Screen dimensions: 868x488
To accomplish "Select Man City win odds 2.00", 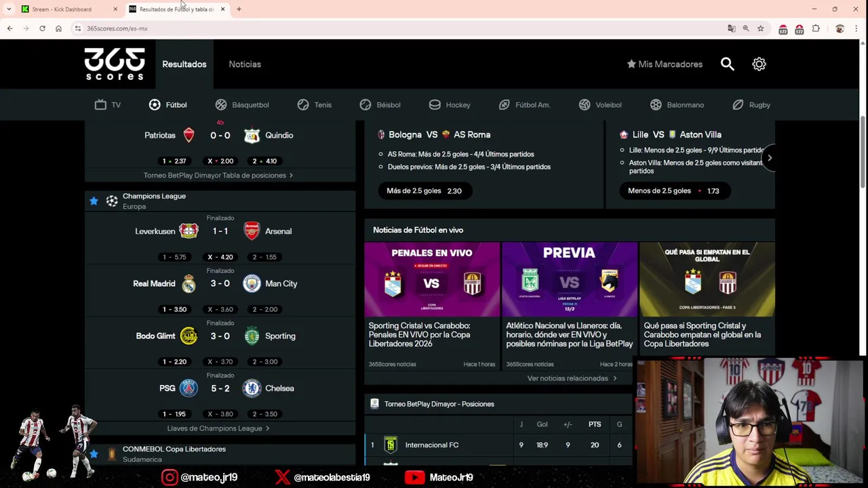I will click(265, 310).
